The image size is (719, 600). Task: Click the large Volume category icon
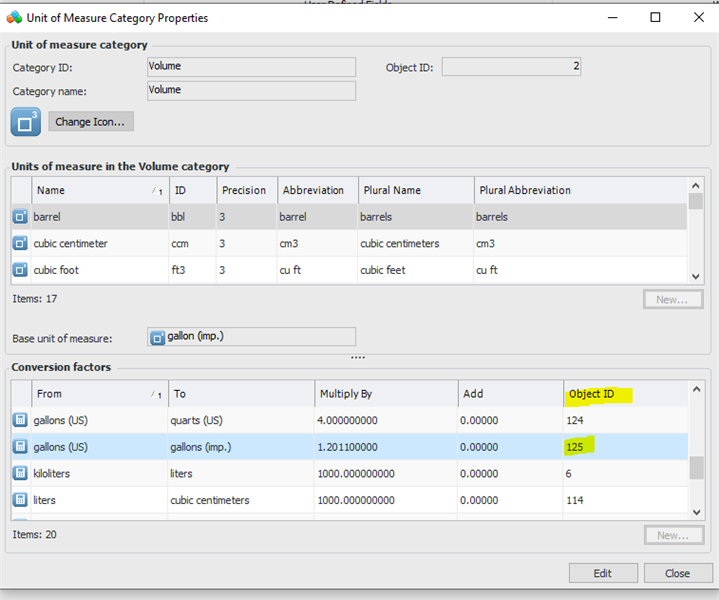click(26, 122)
